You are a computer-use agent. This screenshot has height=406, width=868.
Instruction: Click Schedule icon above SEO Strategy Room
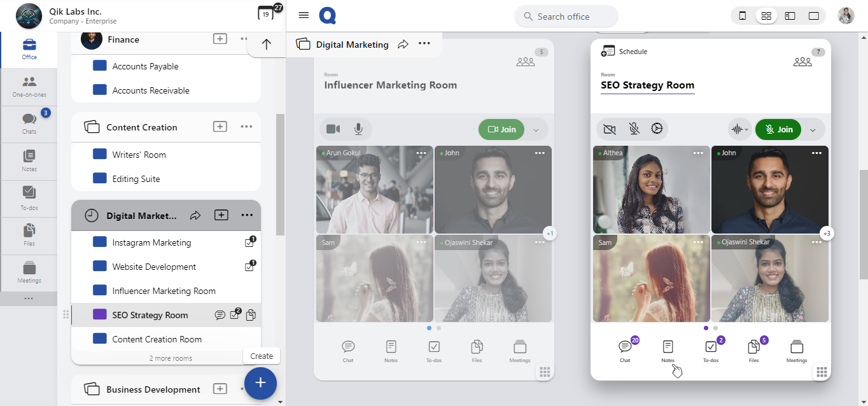pyautogui.click(x=608, y=52)
